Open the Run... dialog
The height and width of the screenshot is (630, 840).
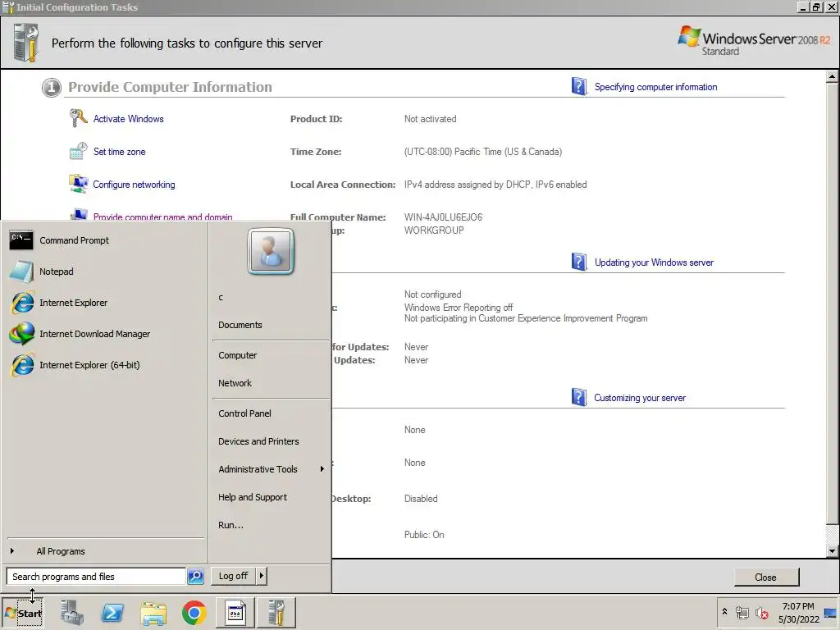231,525
